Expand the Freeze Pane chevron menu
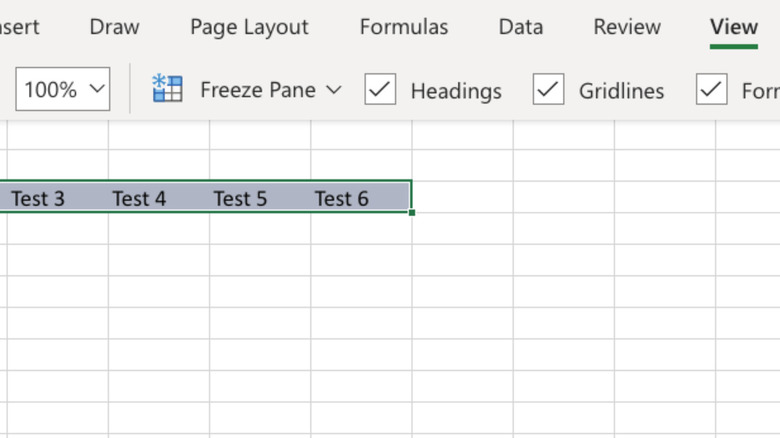The image size is (780, 438). coord(334,90)
